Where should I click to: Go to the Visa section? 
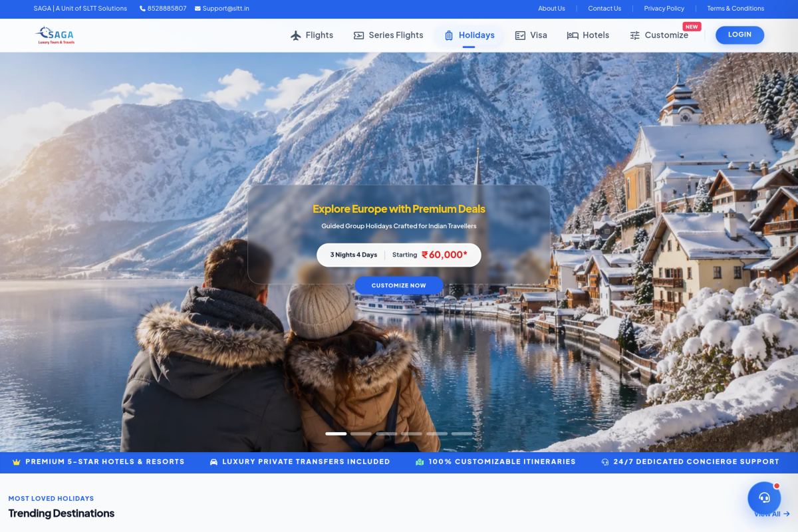pos(531,35)
